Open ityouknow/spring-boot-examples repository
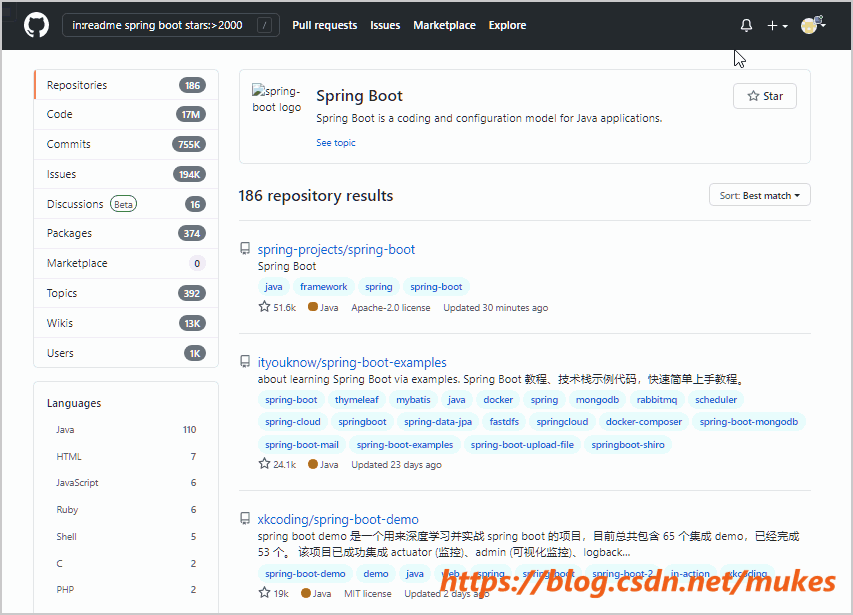Screen dimensions: 853x615 352,362
